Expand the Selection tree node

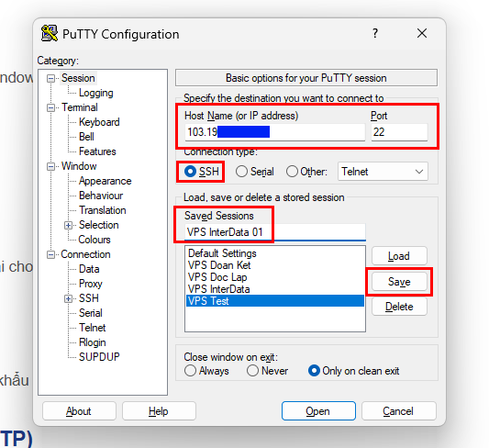coord(68,225)
